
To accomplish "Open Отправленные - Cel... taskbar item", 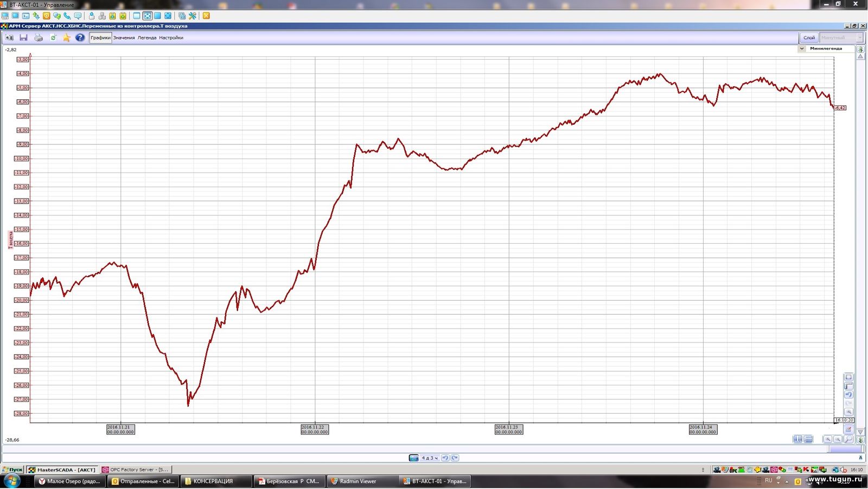I will pos(143,481).
